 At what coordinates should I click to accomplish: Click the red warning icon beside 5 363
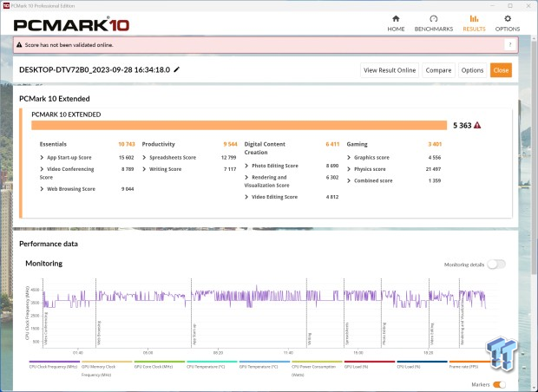(x=477, y=125)
